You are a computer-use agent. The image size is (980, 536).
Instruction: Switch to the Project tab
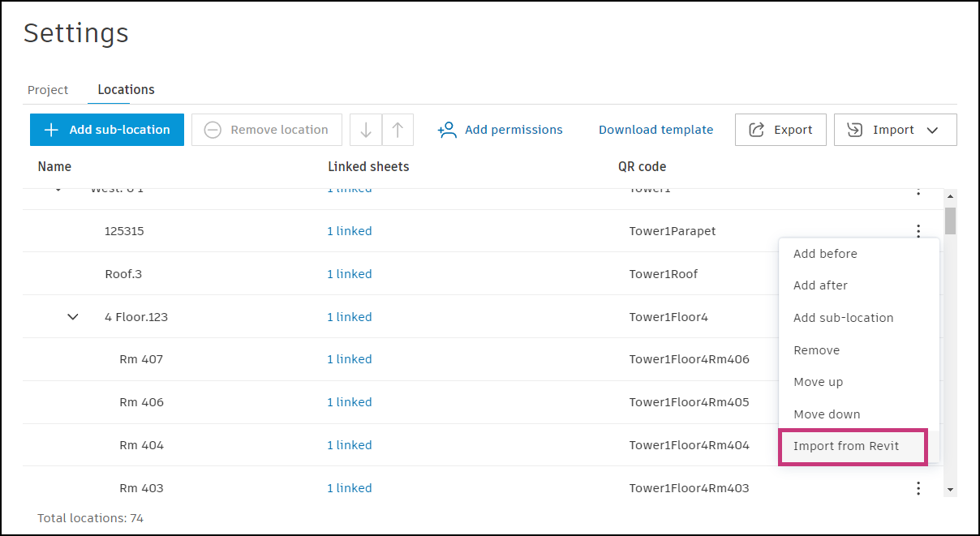pos(48,89)
